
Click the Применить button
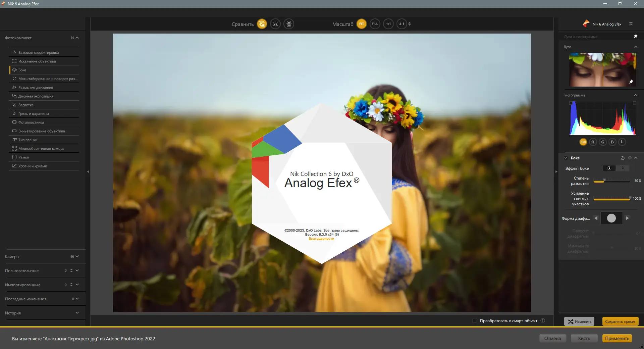tap(617, 338)
